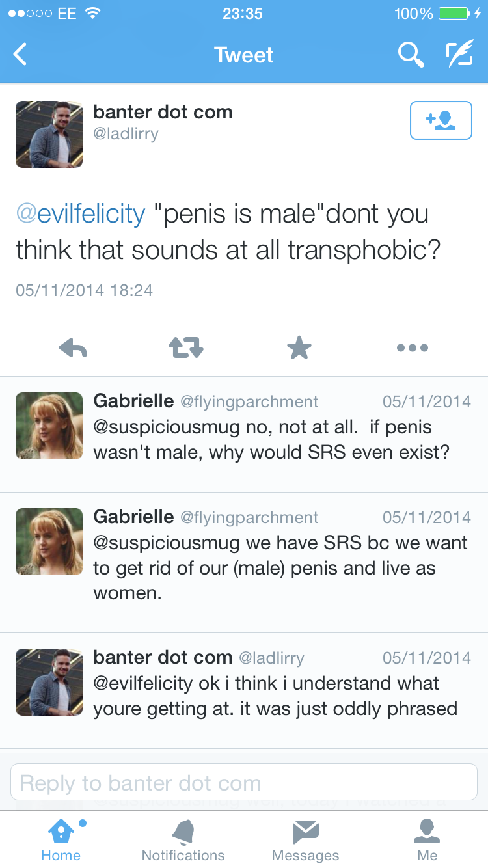Tap the back arrow in header

tap(21, 55)
